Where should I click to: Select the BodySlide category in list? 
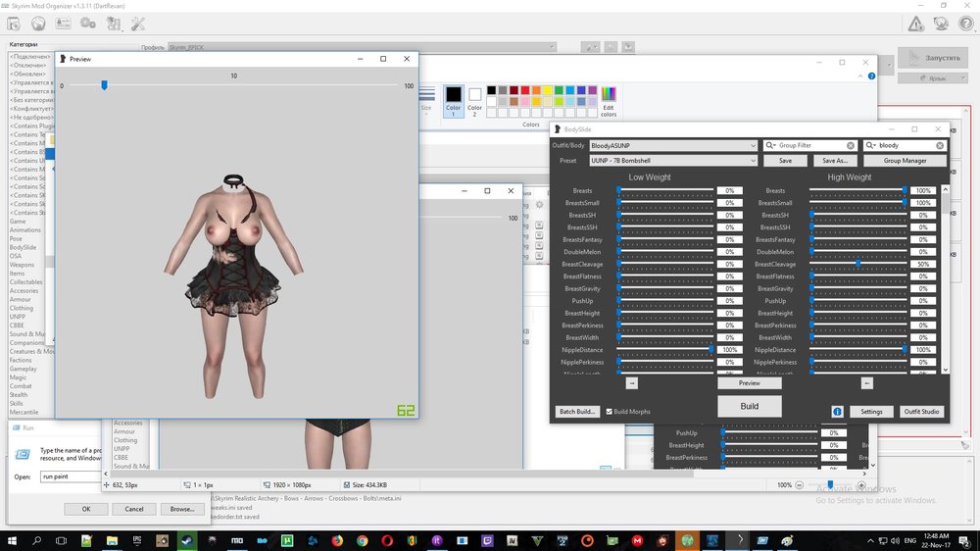23,248
